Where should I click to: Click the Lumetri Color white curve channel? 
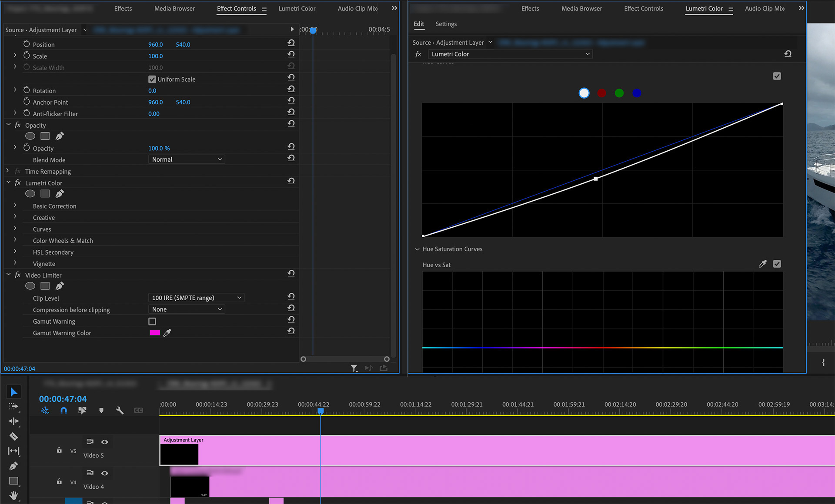[583, 93]
